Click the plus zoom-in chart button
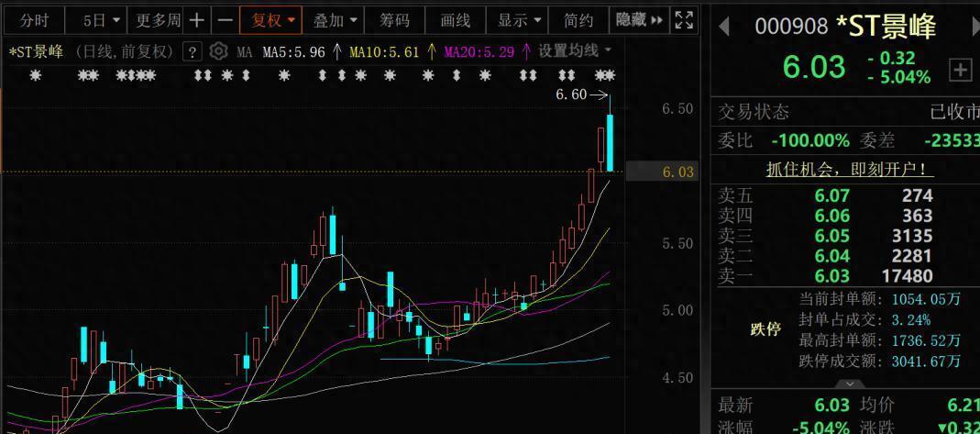 (197, 20)
